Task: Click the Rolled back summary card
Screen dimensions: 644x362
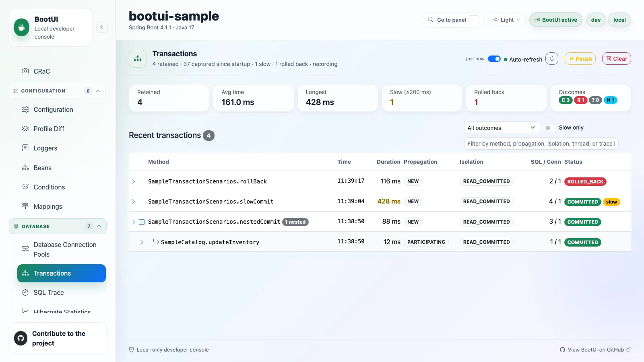Action: (x=506, y=98)
